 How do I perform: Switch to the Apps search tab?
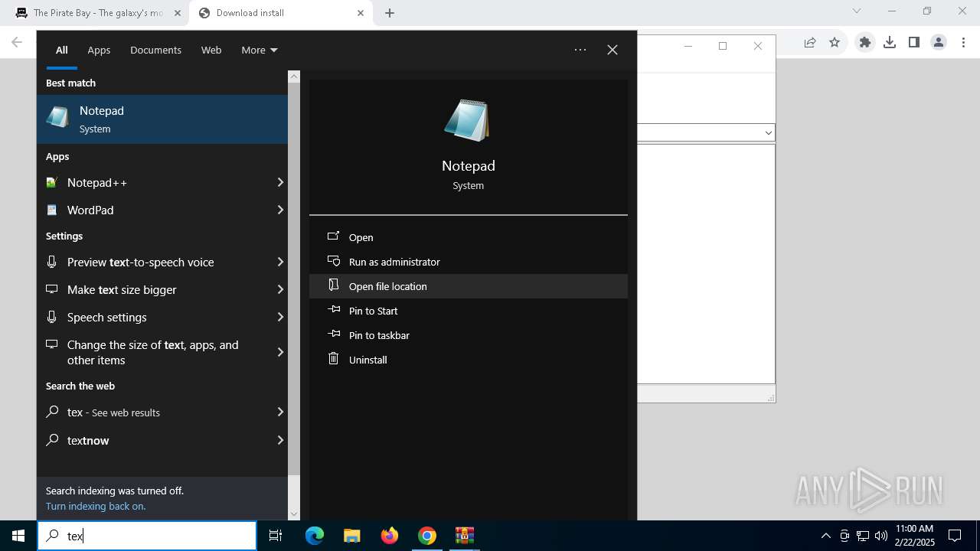tap(99, 50)
